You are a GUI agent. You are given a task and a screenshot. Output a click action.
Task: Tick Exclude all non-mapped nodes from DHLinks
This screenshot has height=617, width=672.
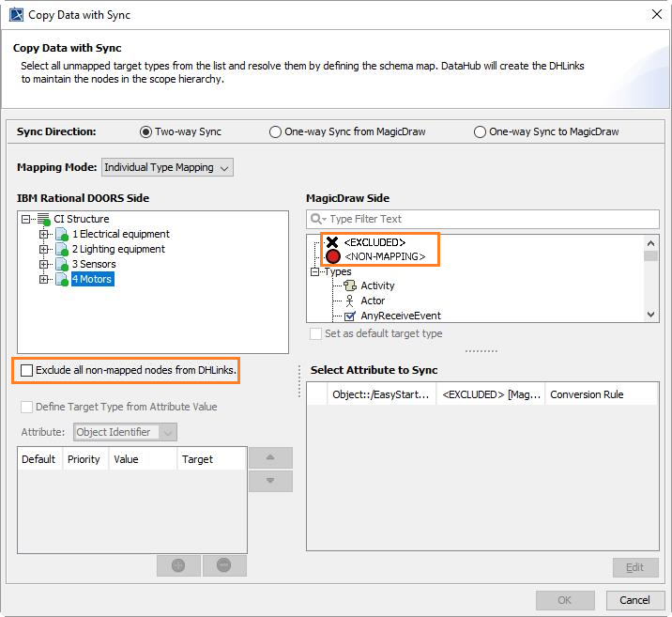tap(26, 370)
